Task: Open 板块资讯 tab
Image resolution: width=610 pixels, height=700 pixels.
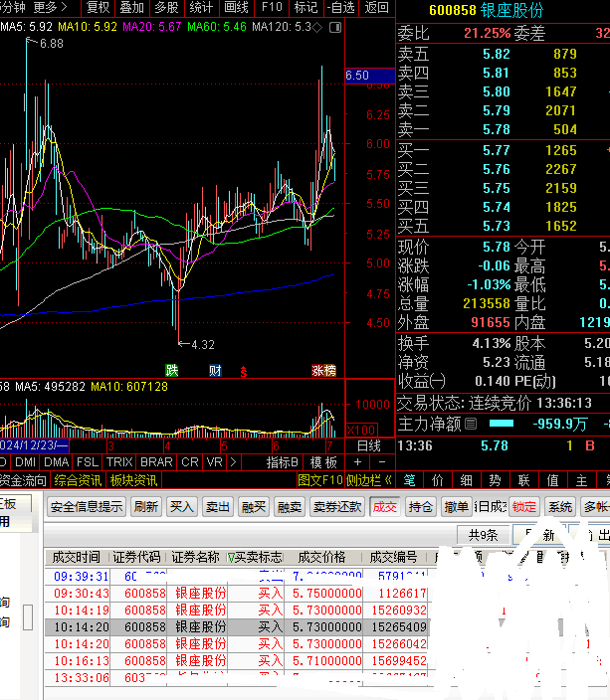Action: [133, 480]
